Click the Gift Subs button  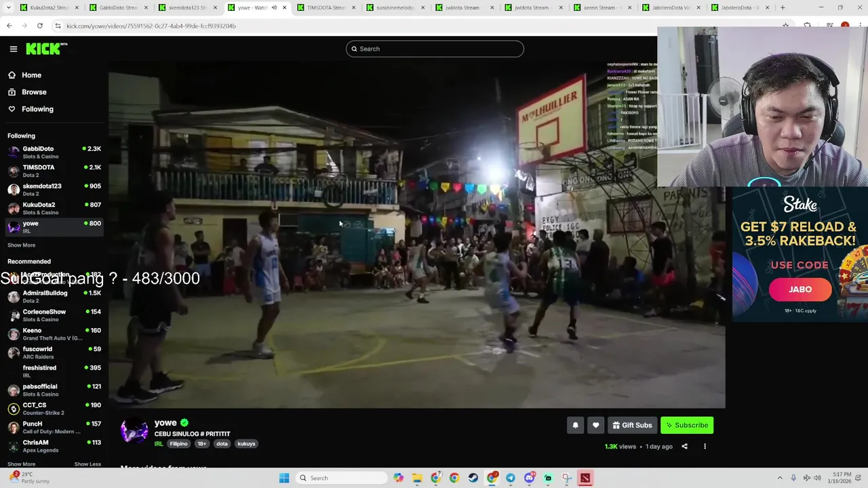pos(632,425)
